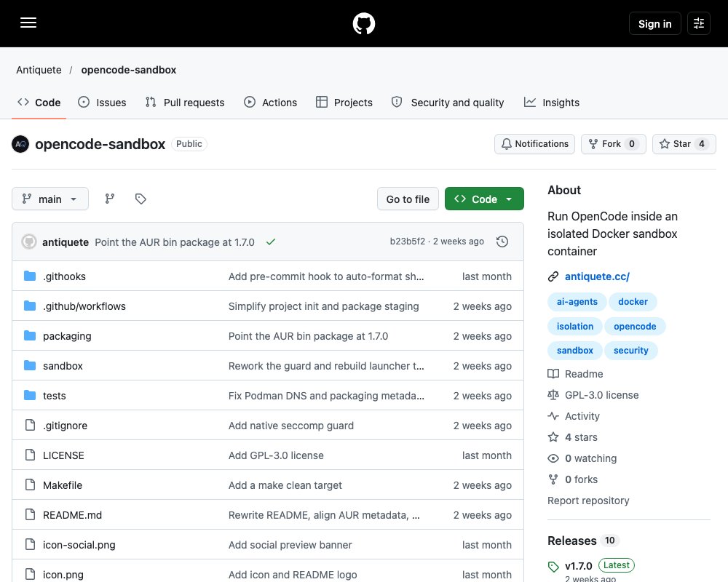
Task: Switch to the Code tab
Action: coord(39,103)
